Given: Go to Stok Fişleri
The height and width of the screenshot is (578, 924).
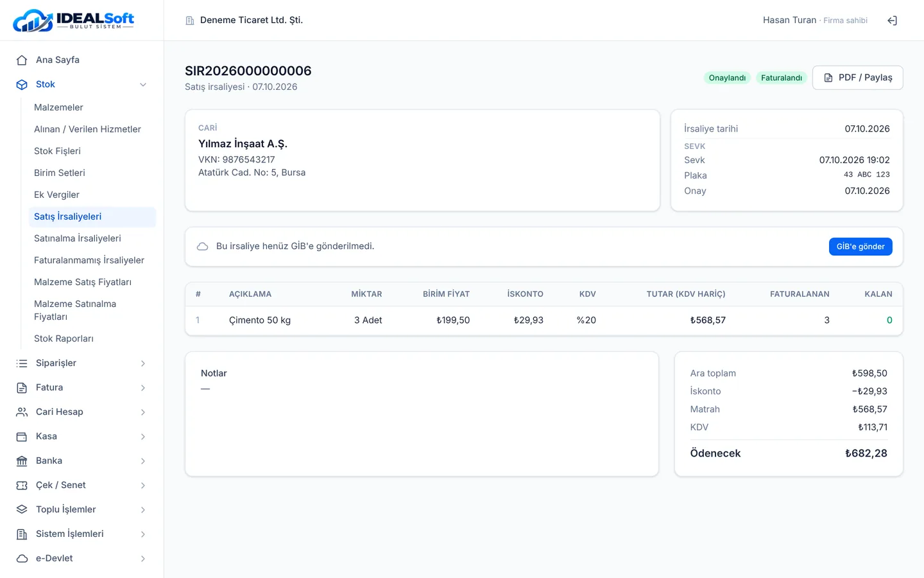Looking at the screenshot, I should (92, 151).
